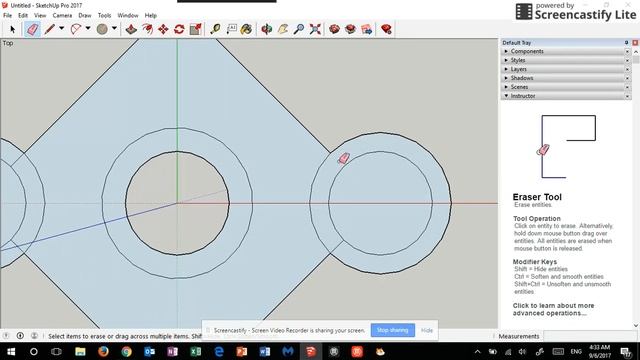The width and height of the screenshot is (640, 360).
Task: Open Excel from the taskbar
Action: [x=196, y=351]
